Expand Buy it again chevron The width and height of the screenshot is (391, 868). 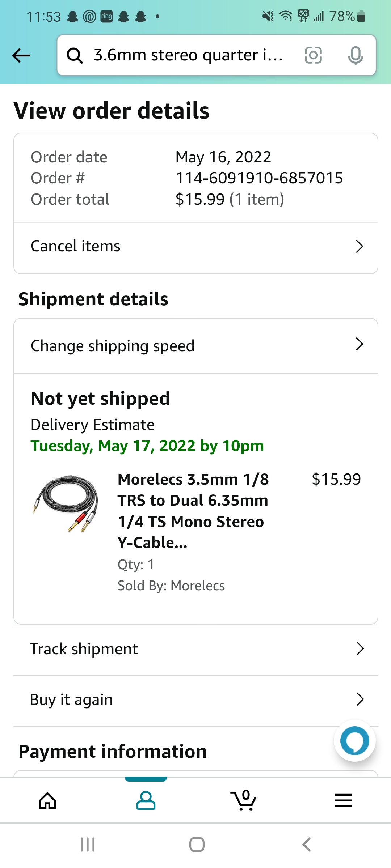pyautogui.click(x=360, y=699)
